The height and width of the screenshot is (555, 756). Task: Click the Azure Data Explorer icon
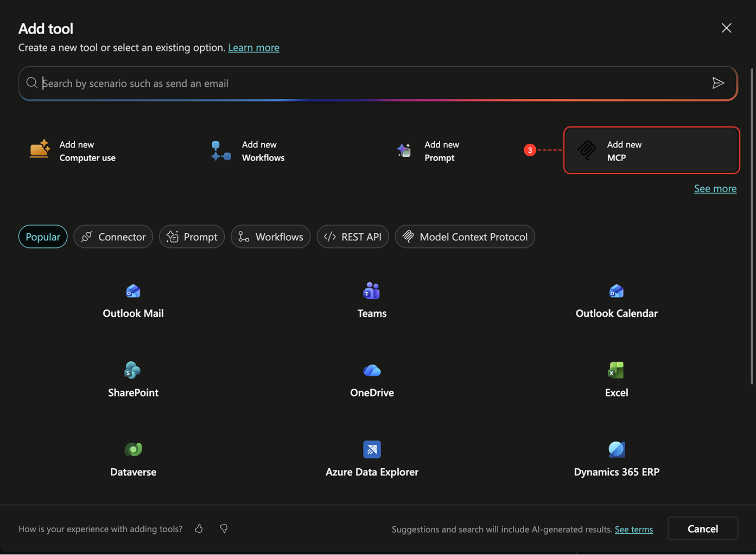point(372,449)
